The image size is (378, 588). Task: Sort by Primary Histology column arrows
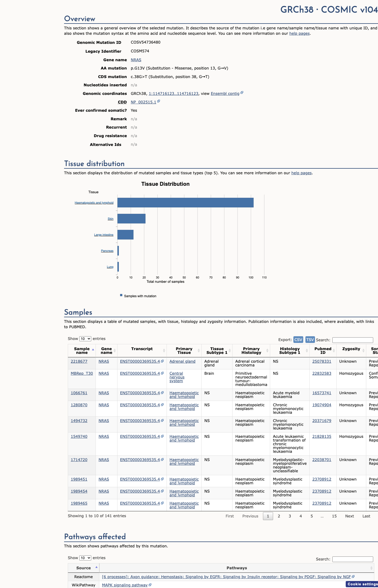(x=267, y=351)
